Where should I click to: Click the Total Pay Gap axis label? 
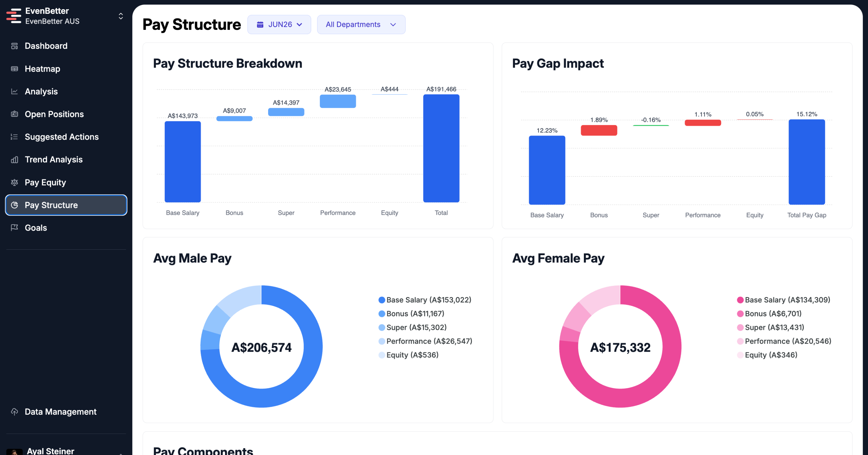pos(807,215)
